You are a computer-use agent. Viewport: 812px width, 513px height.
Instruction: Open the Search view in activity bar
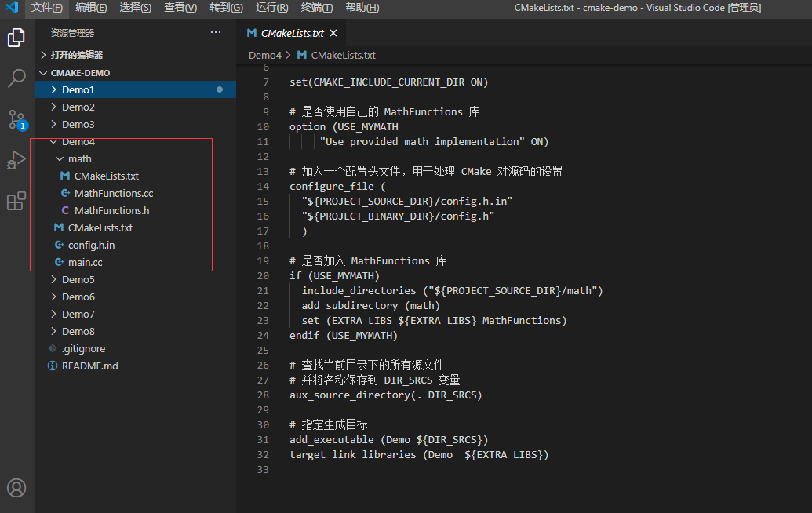[16, 78]
